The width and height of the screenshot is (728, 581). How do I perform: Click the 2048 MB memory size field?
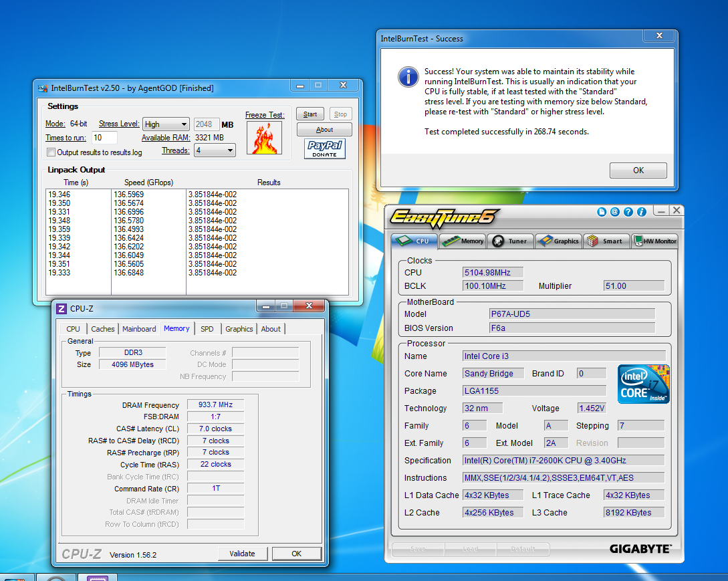(206, 124)
